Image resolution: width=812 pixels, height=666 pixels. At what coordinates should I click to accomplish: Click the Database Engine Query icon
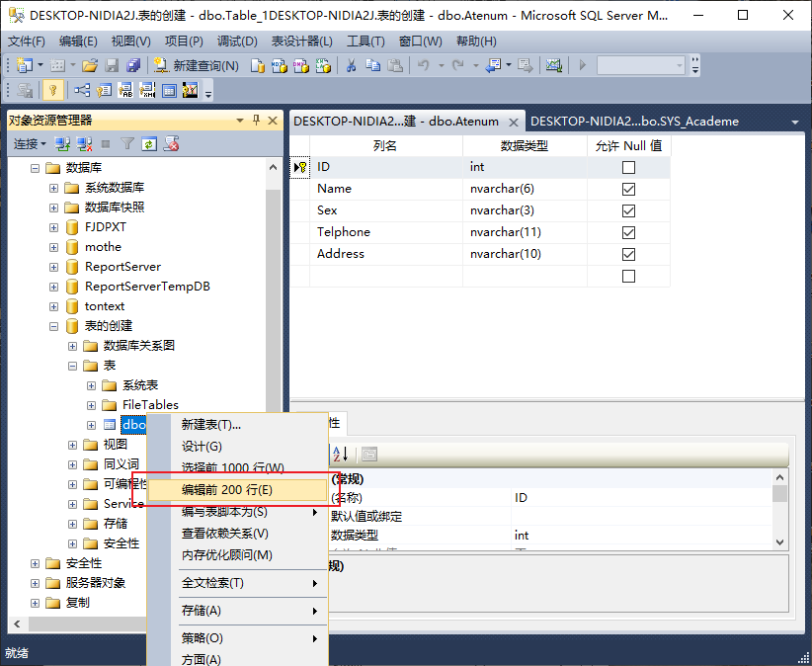click(x=258, y=65)
